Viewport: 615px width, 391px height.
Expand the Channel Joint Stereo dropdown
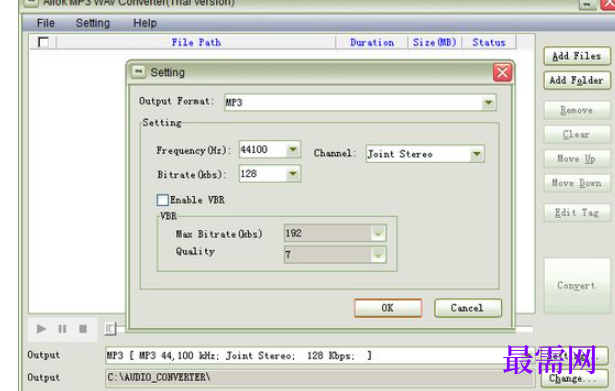(x=477, y=154)
